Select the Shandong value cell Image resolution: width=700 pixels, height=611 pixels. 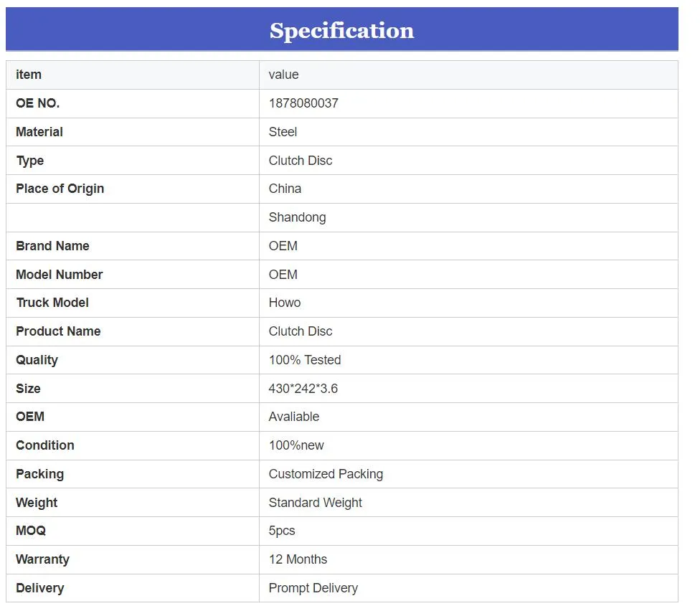click(x=297, y=217)
